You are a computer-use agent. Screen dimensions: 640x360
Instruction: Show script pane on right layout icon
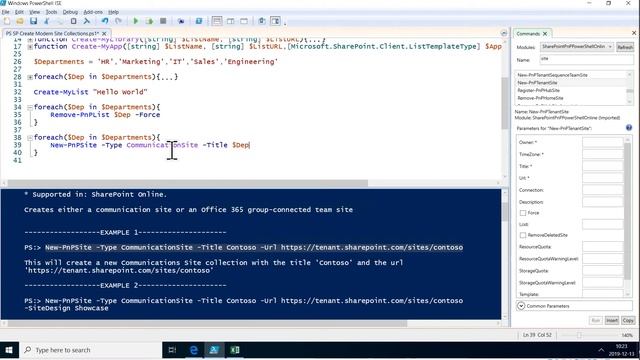point(231,21)
